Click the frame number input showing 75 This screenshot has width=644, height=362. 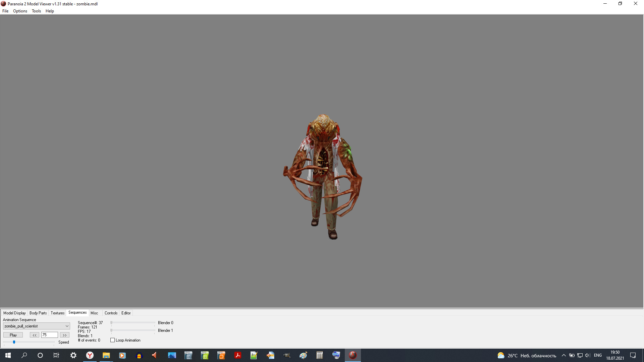tap(49, 335)
